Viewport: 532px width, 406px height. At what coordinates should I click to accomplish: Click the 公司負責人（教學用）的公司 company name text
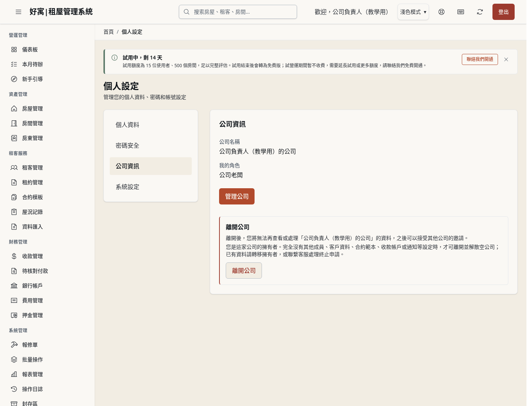[258, 151]
